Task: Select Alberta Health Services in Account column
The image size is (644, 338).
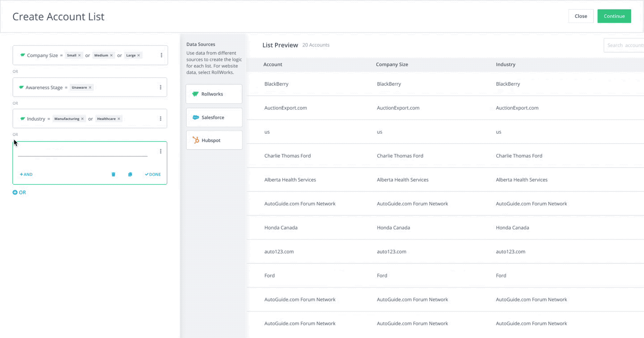Action: 290,180
